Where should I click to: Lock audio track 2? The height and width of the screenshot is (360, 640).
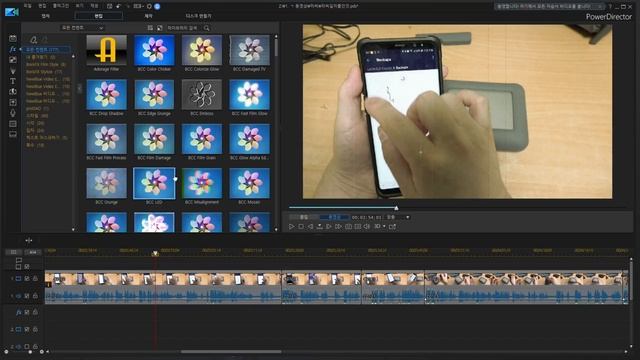point(36,347)
